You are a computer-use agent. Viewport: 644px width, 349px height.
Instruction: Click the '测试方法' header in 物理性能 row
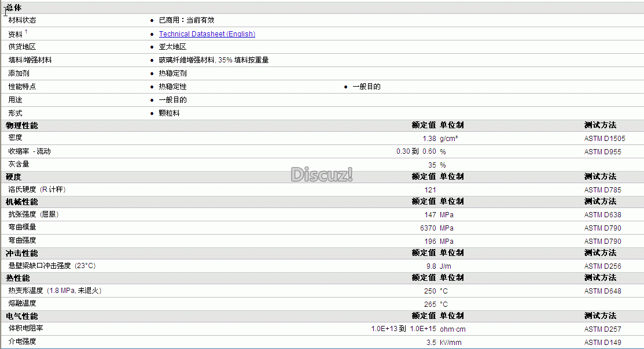600,125
